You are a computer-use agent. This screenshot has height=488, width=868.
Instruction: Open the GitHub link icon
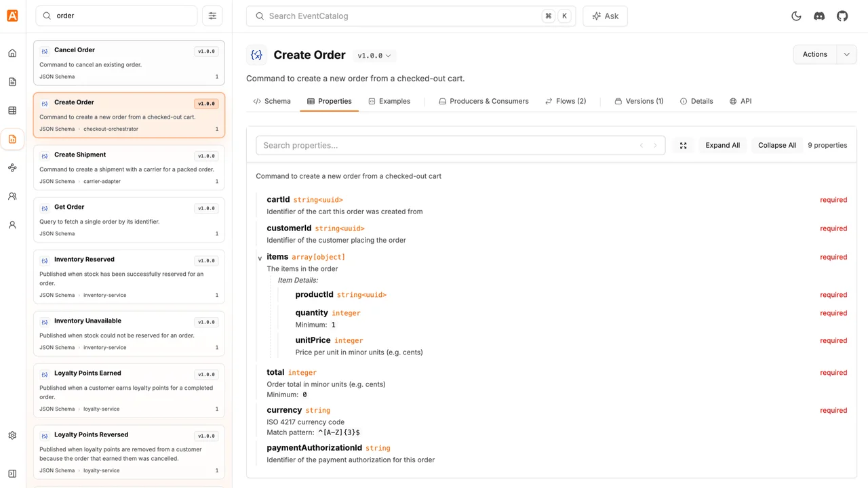842,16
